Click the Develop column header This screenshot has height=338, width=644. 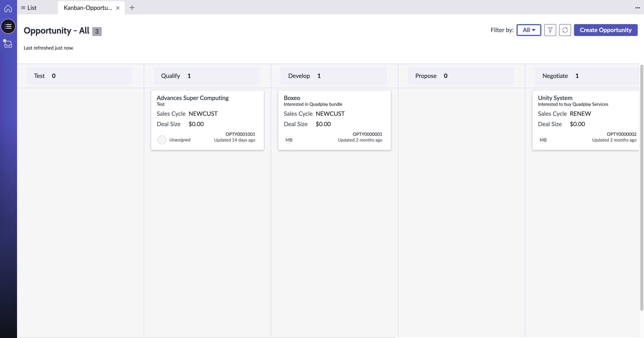333,76
